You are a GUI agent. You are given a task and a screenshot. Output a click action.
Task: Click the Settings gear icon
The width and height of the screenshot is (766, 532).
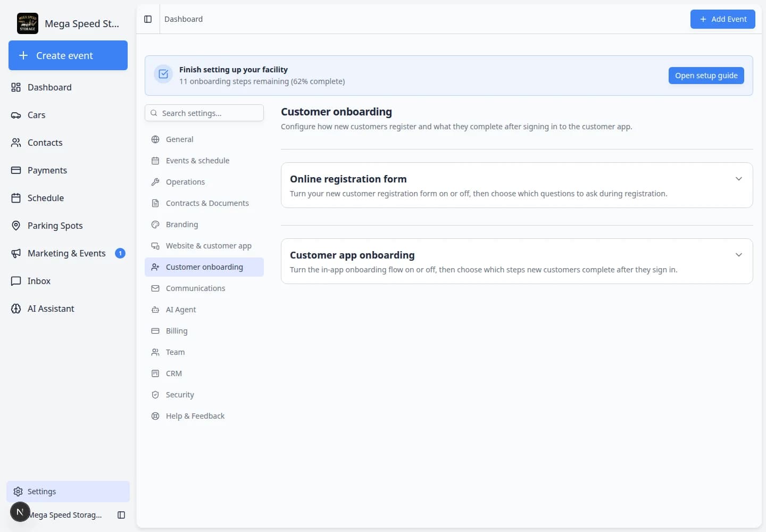tap(18, 492)
